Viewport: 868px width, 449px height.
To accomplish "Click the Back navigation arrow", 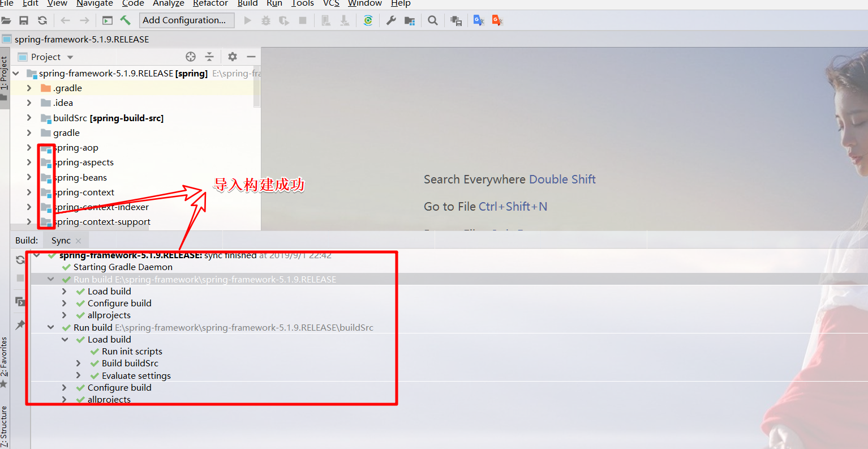I will tap(65, 20).
